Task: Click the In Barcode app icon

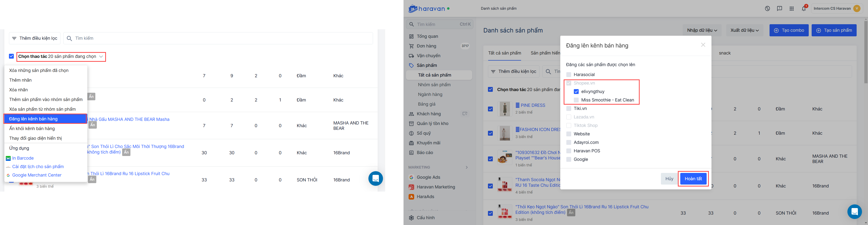Action: click(8, 158)
